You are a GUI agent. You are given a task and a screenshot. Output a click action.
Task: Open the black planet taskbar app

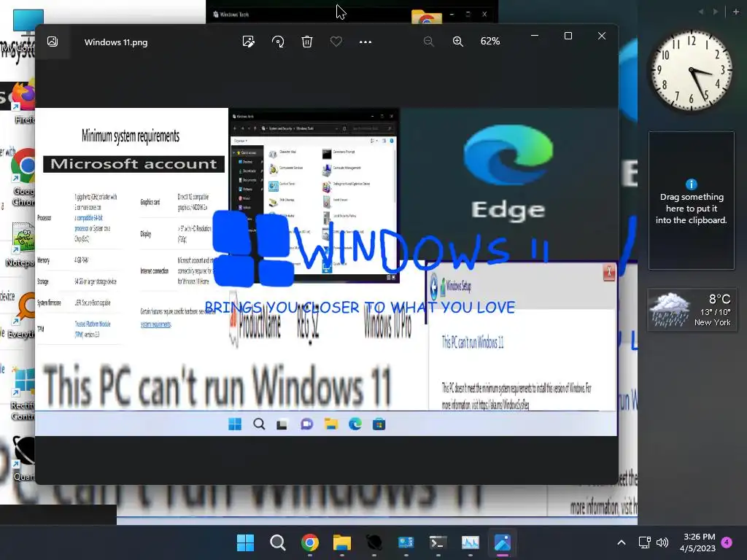coord(374,542)
